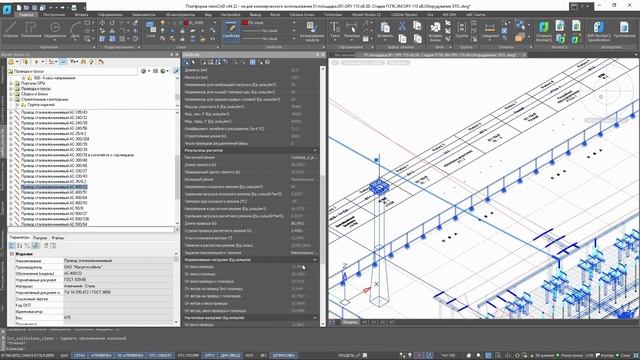Click the Расстояние distance measure icon
Viewport: 640px width, 360px height.
[x=490, y=29]
